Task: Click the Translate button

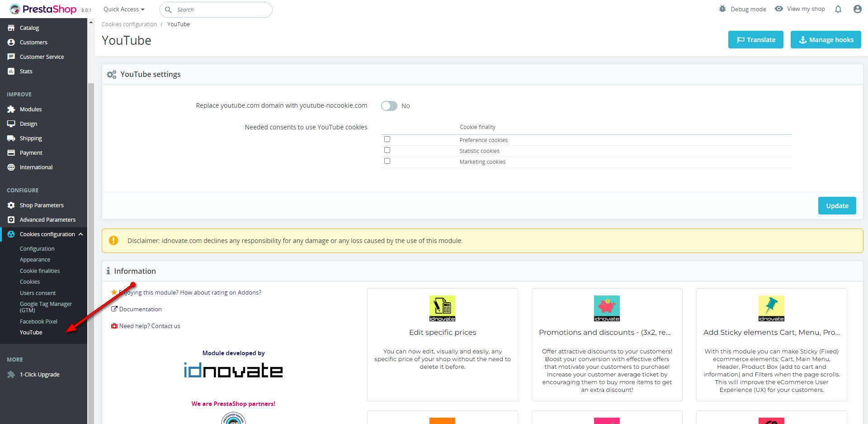Action: (756, 40)
